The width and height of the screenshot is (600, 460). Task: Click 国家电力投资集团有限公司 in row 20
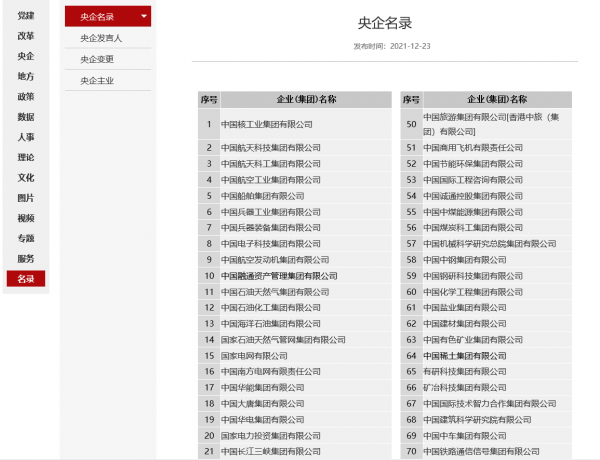[x=271, y=436]
